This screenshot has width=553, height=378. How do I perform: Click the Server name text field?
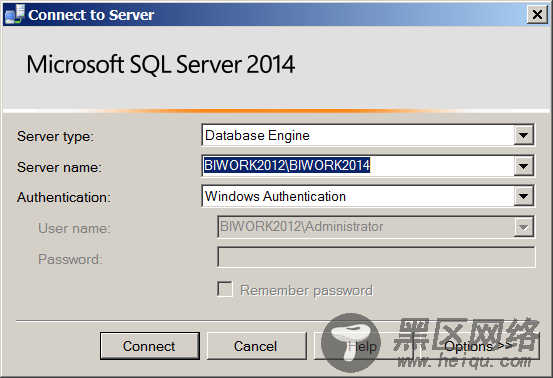[x=358, y=166]
